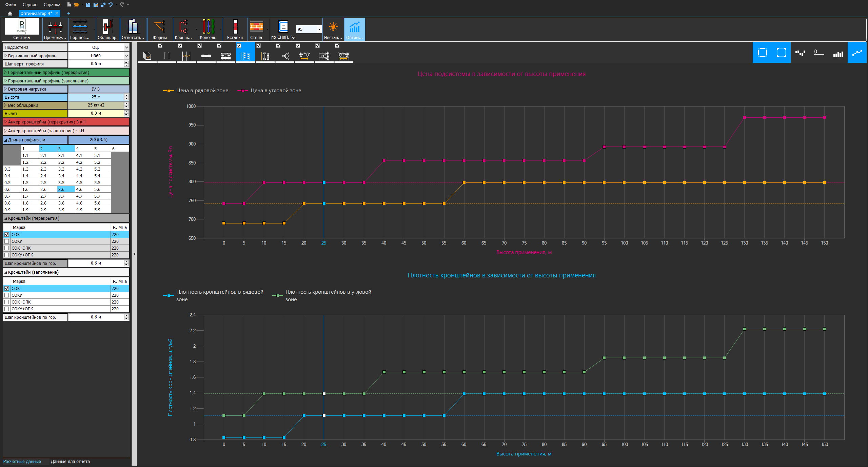The image size is (868, 467).
Task: Toggle the corner-brackets frame icon
Action: (x=781, y=53)
